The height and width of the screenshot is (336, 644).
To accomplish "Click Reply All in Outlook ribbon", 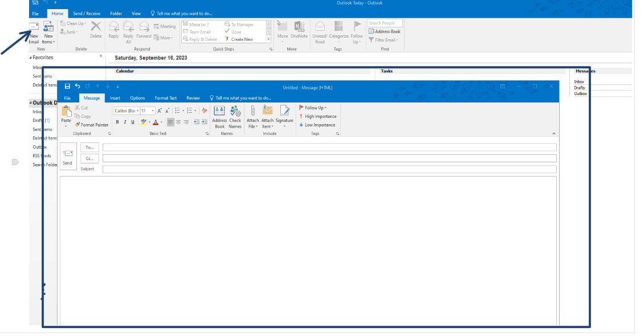I will coord(128,32).
